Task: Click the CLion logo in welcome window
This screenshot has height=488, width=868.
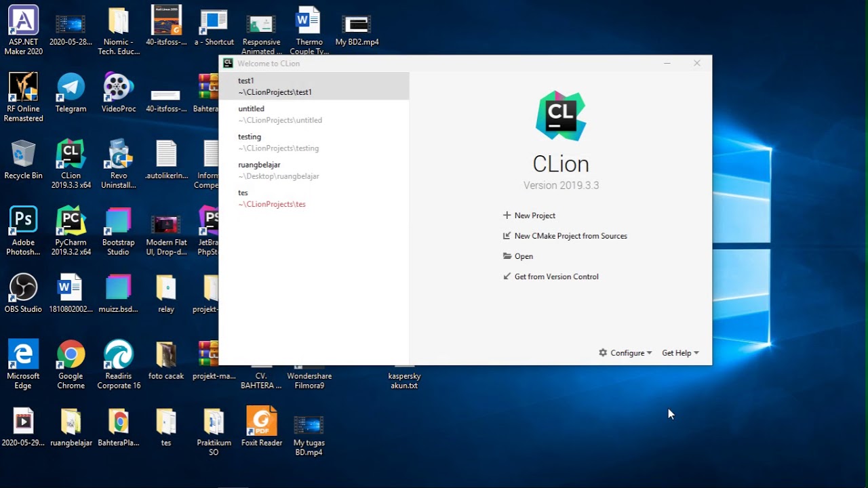Action: tap(561, 116)
